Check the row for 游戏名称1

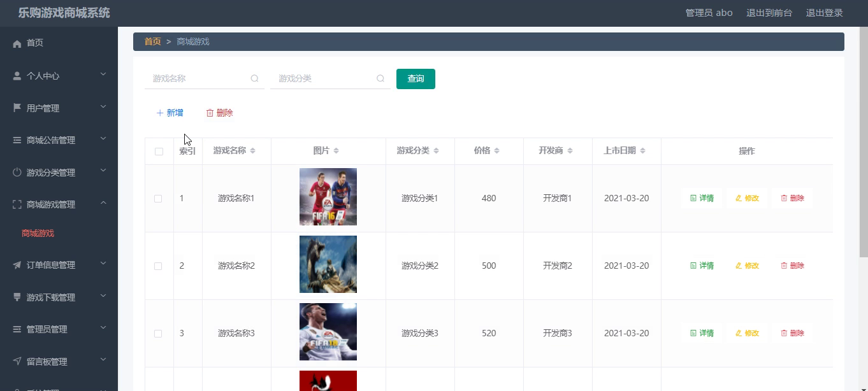(158, 199)
